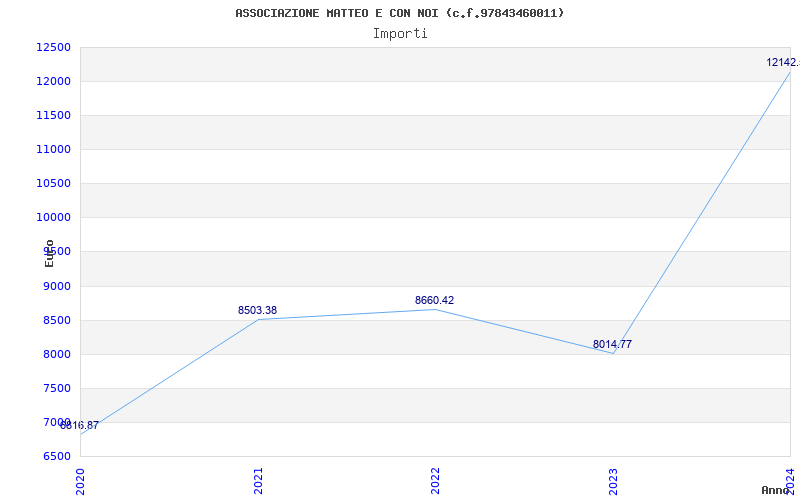
Task: Click the Anno x-axis title
Action: [x=775, y=490]
